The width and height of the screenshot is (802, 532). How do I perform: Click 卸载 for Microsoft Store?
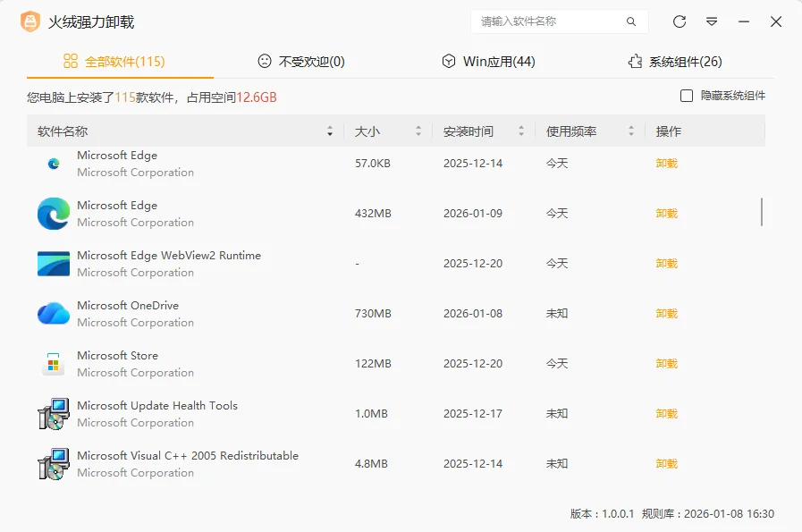click(666, 364)
